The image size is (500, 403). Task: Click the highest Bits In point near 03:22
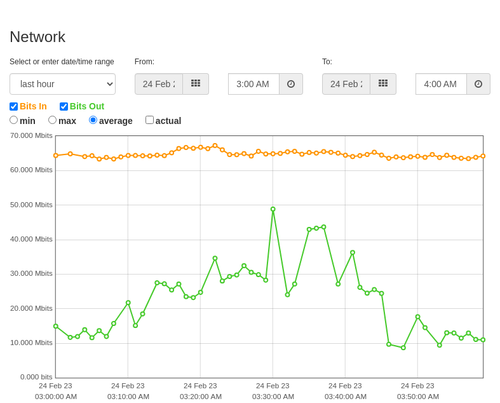point(215,146)
